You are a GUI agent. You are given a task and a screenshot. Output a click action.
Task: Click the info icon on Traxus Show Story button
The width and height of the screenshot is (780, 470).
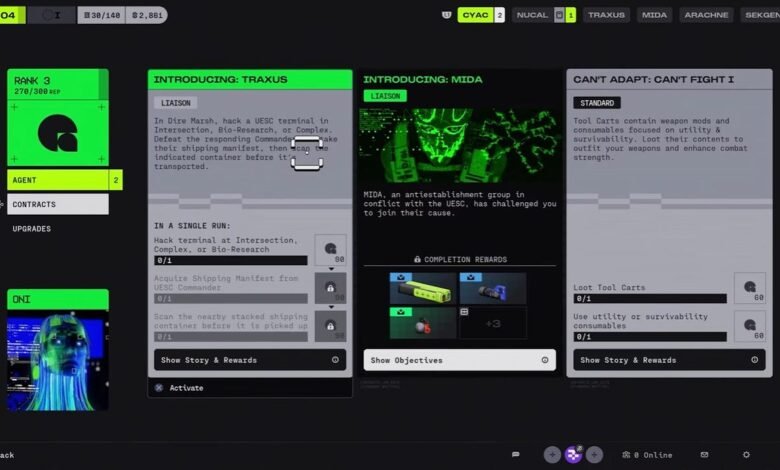(x=335, y=360)
